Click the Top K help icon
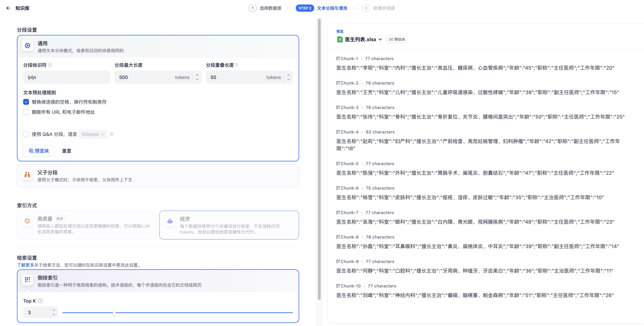This screenshot has width=644, height=326. pos(40,301)
